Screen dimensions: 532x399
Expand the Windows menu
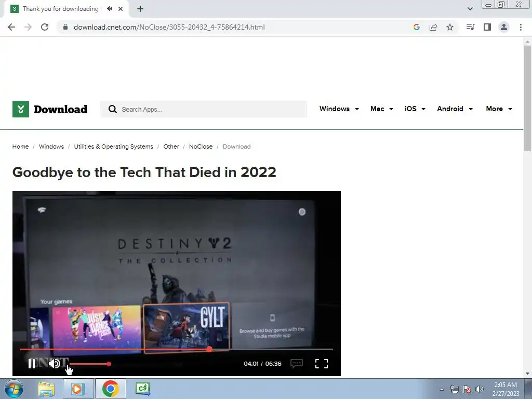[339, 109]
